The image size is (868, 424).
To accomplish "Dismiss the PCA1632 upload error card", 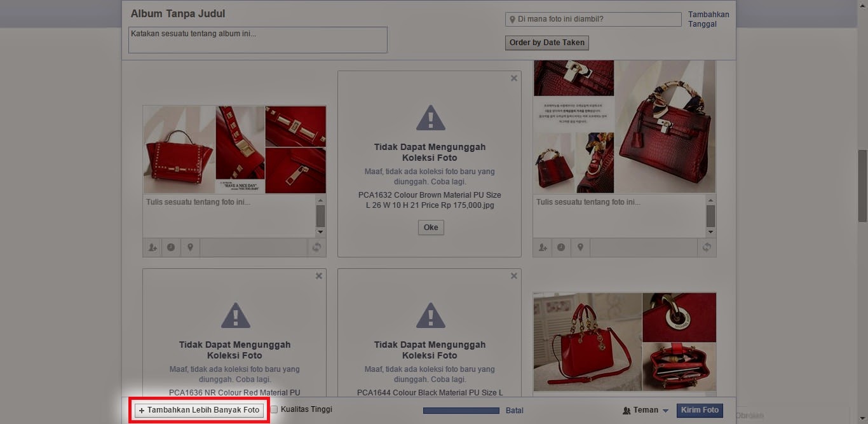I will point(514,78).
